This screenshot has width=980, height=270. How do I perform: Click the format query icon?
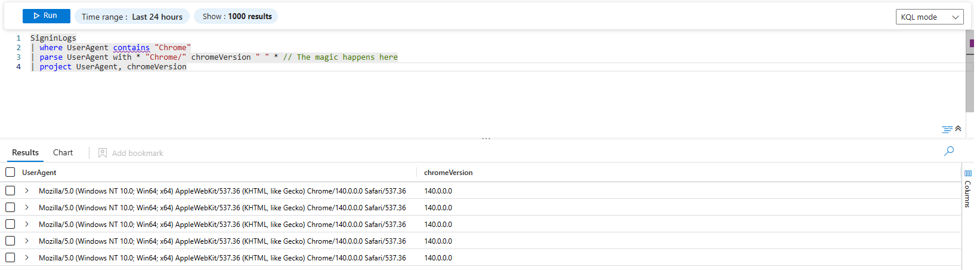pyautogui.click(x=947, y=129)
